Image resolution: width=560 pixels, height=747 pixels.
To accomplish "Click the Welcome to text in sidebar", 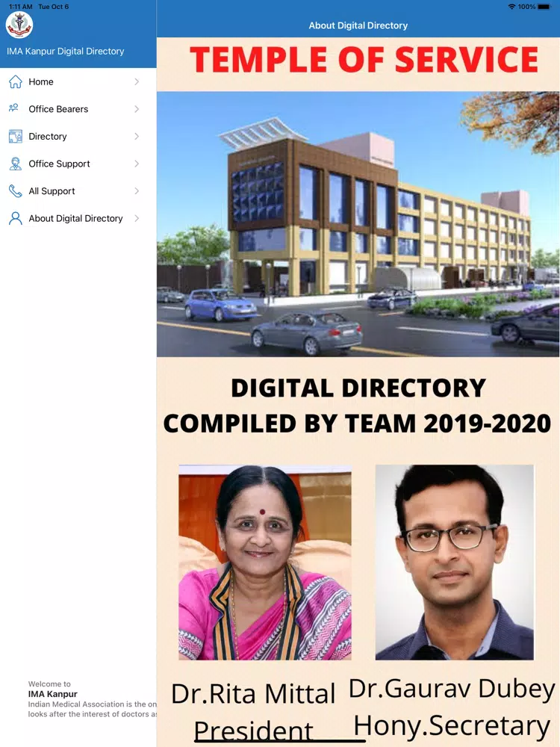I will [49, 684].
